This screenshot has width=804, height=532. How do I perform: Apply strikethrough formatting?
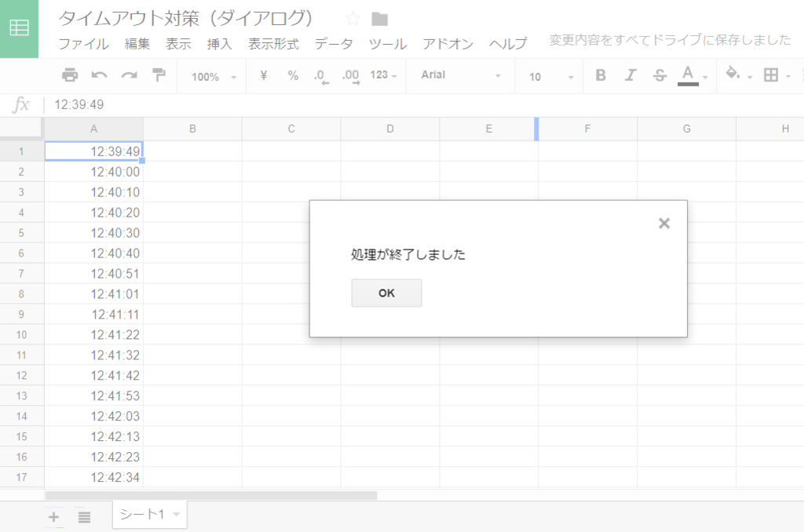(660, 75)
